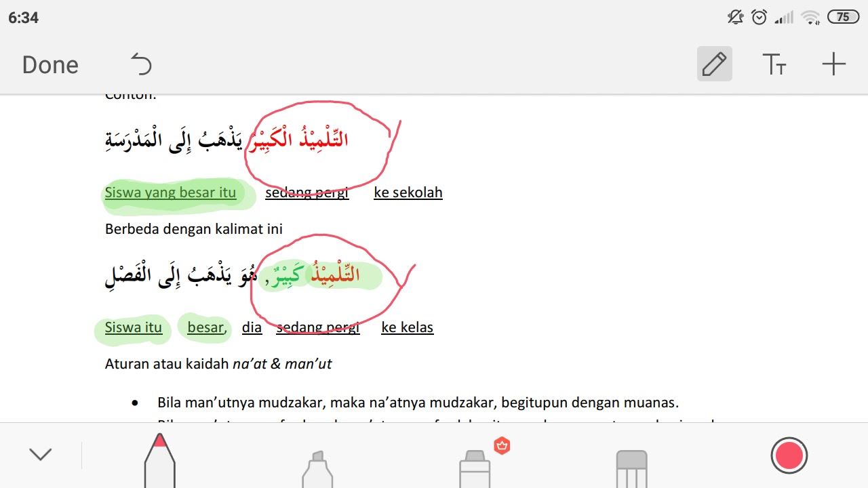868x488 pixels.
Task: Tap the underlined text 'ke kelas'
Action: (x=407, y=328)
